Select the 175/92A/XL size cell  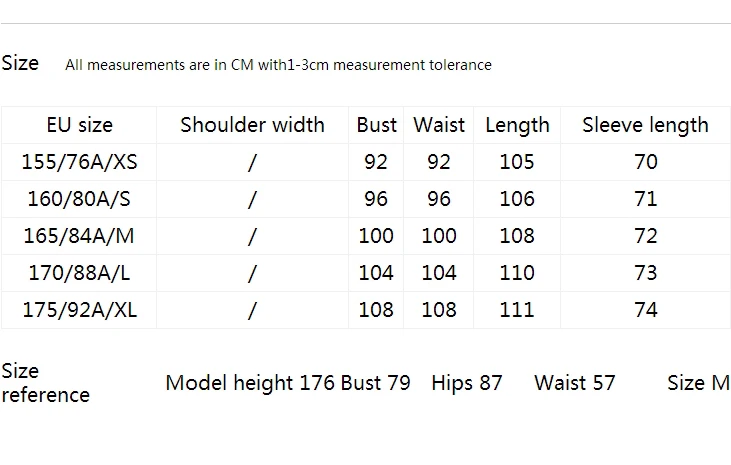(80, 310)
